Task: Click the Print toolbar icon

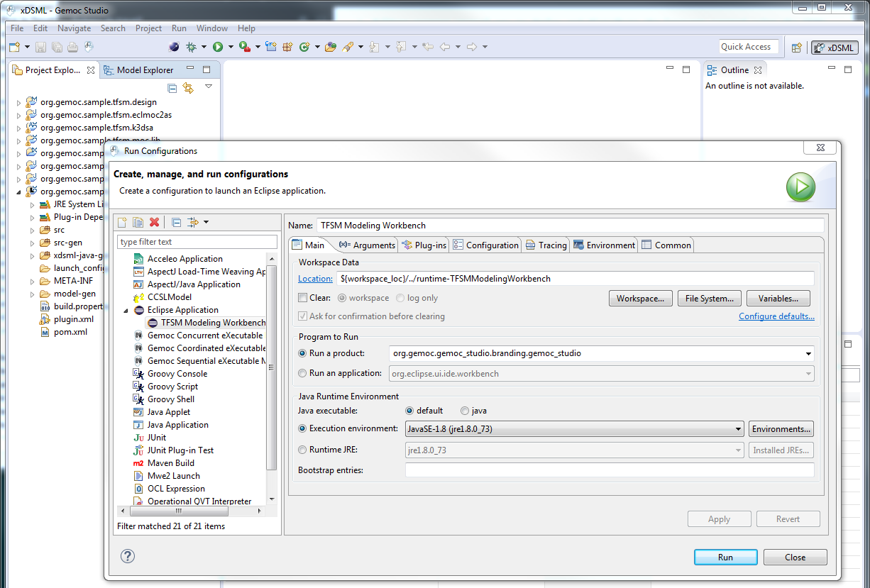Action: [x=72, y=45]
